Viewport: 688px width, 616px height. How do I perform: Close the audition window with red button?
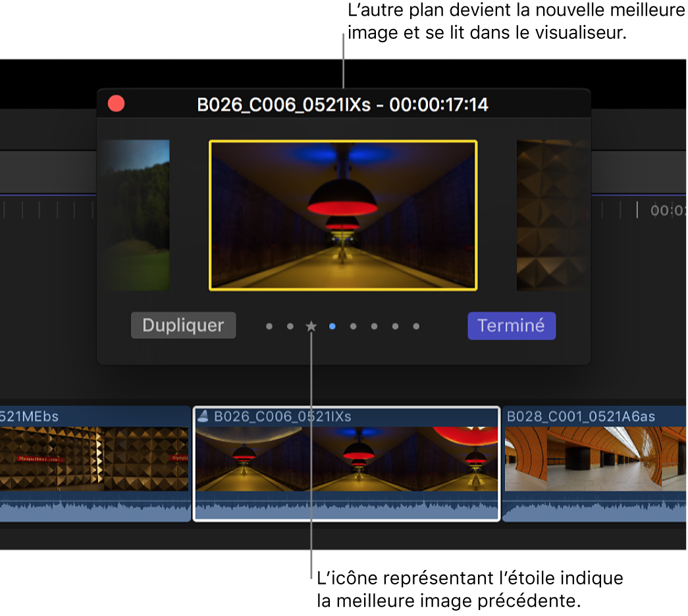(117, 104)
